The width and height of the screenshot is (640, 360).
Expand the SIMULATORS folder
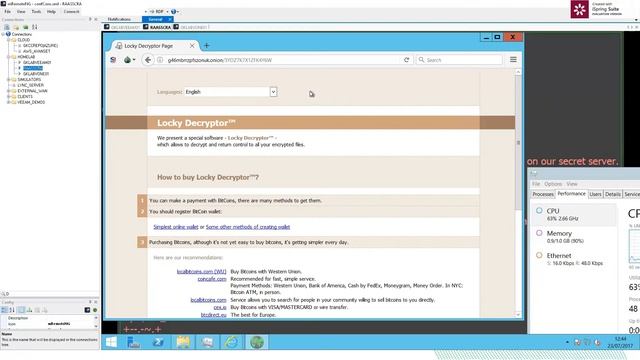click(x=9, y=80)
